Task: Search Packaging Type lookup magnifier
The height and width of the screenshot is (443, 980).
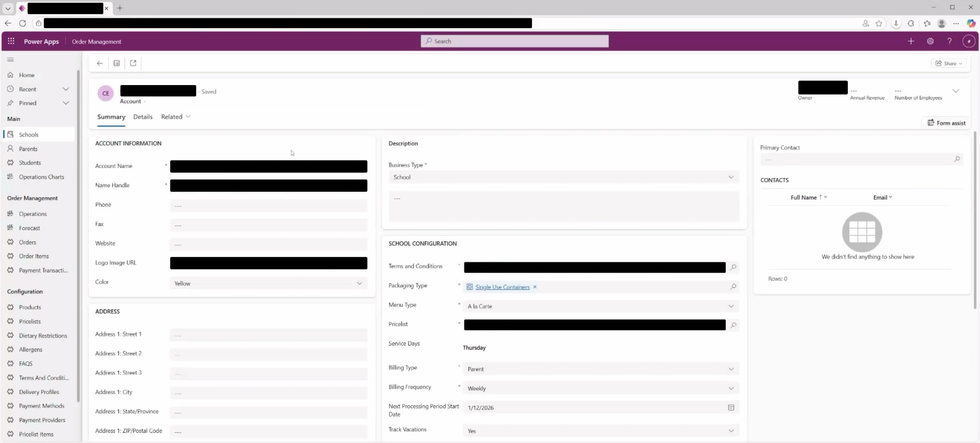Action: pyautogui.click(x=733, y=287)
